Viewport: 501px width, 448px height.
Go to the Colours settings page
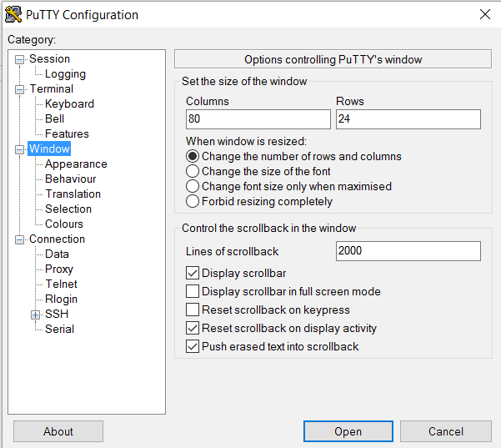pyautogui.click(x=64, y=224)
